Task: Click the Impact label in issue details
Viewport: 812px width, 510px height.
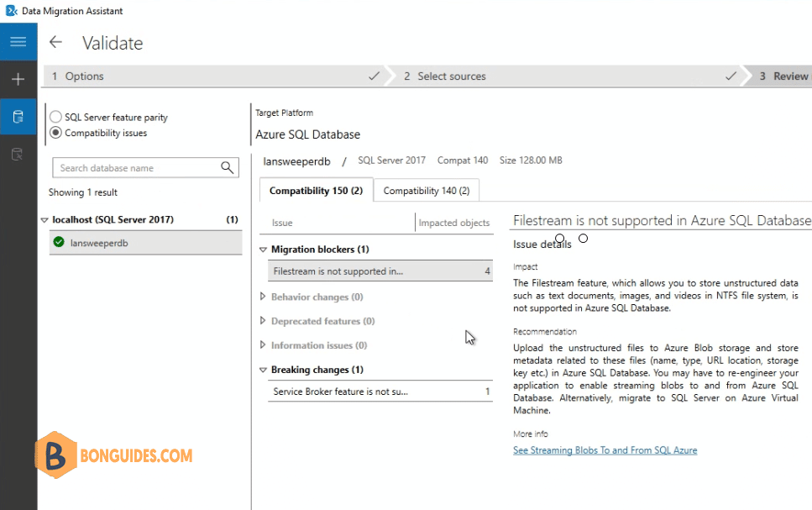Action: (x=525, y=267)
